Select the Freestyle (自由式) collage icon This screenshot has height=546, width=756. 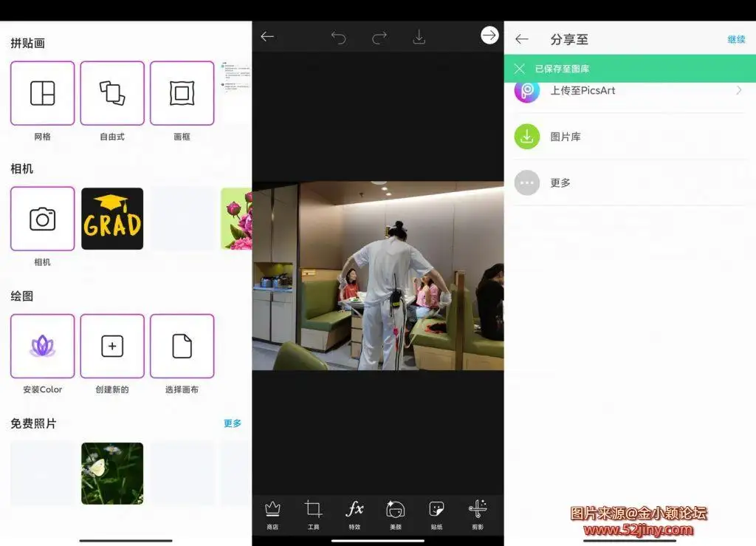[112, 93]
